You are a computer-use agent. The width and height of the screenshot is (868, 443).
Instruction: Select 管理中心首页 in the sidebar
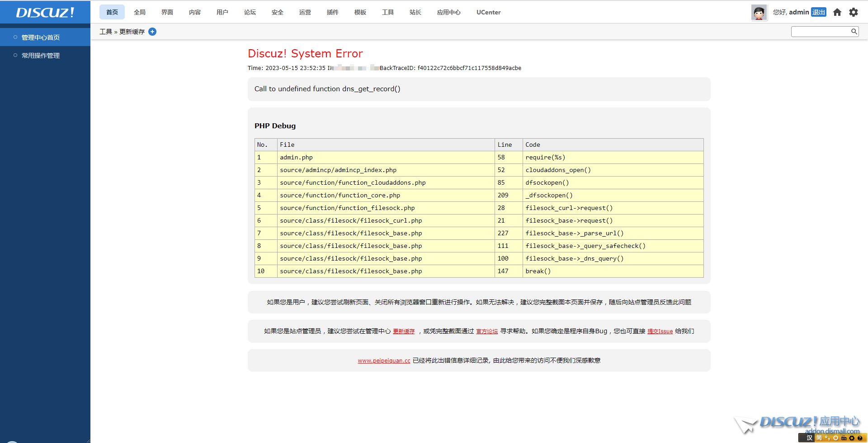45,37
